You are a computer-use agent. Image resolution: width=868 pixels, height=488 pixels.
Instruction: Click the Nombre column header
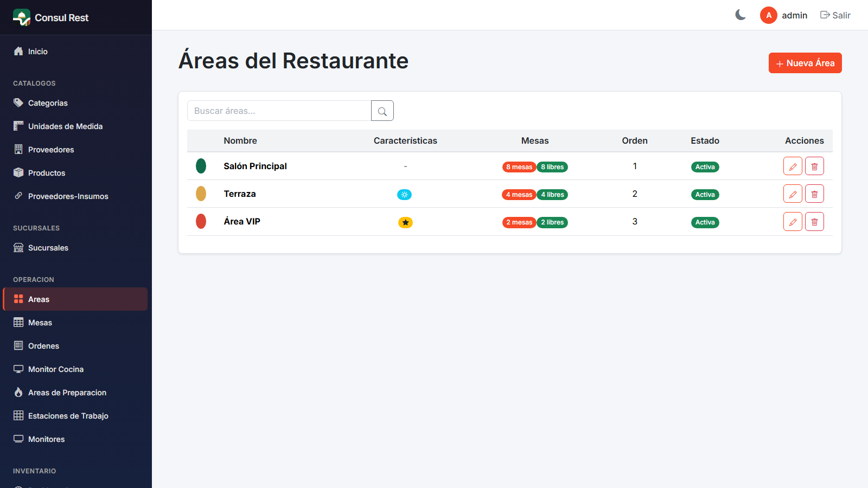pyautogui.click(x=240, y=140)
